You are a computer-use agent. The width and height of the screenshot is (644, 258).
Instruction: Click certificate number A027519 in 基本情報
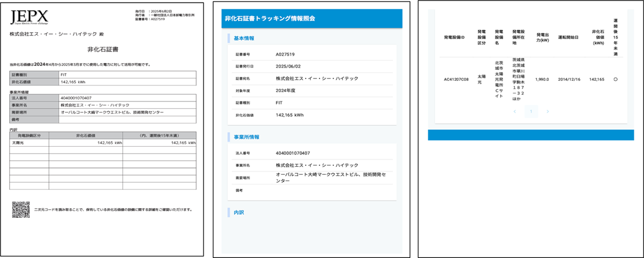point(285,54)
